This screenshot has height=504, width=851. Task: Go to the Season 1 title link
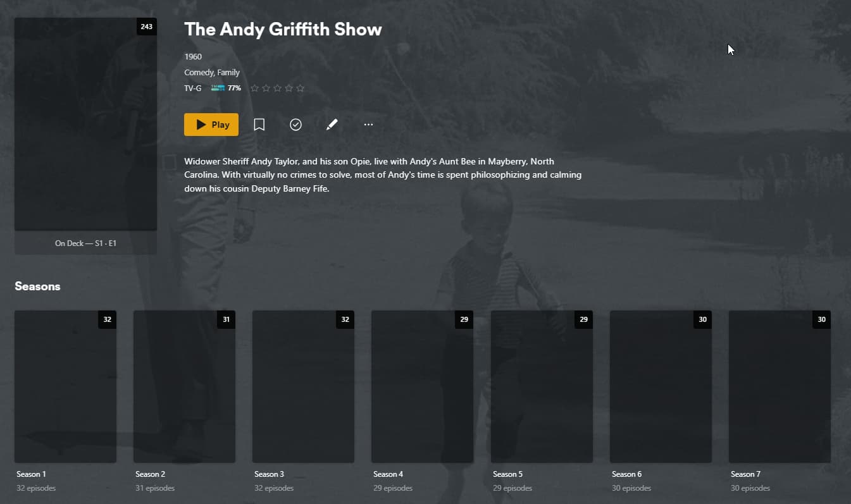(31, 474)
